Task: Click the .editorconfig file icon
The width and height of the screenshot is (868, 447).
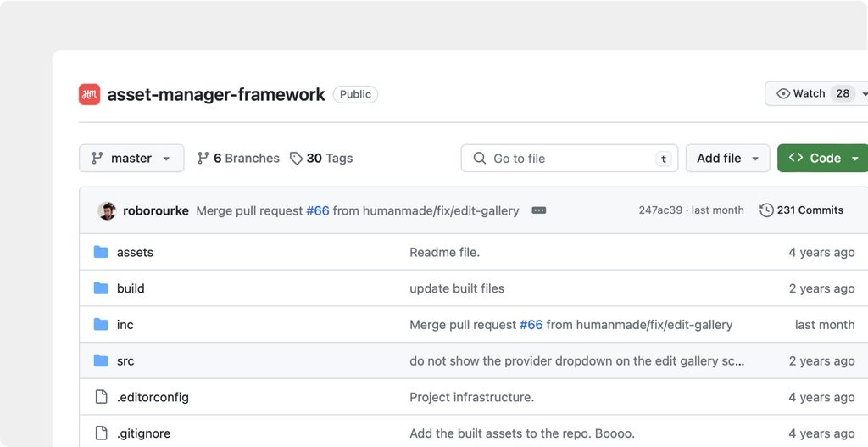Action: (101, 397)
